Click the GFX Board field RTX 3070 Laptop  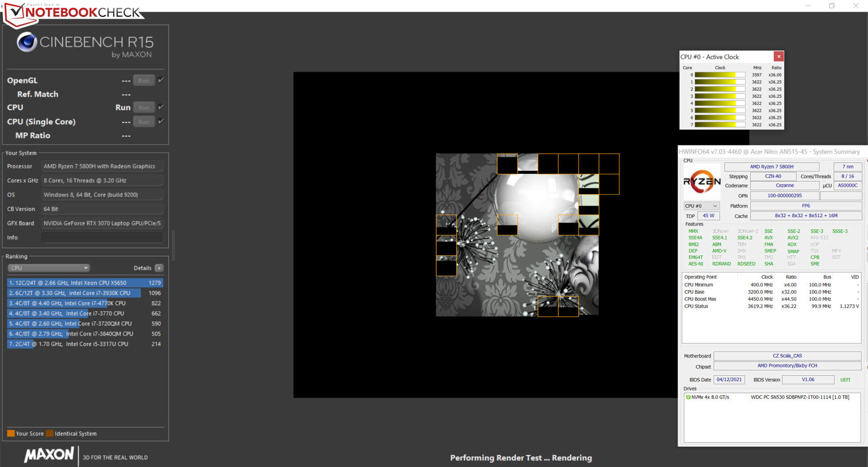tap(102, 224)
